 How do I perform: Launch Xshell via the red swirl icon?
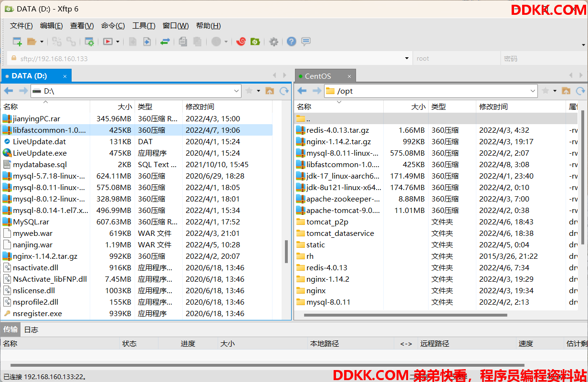(241, 42)
